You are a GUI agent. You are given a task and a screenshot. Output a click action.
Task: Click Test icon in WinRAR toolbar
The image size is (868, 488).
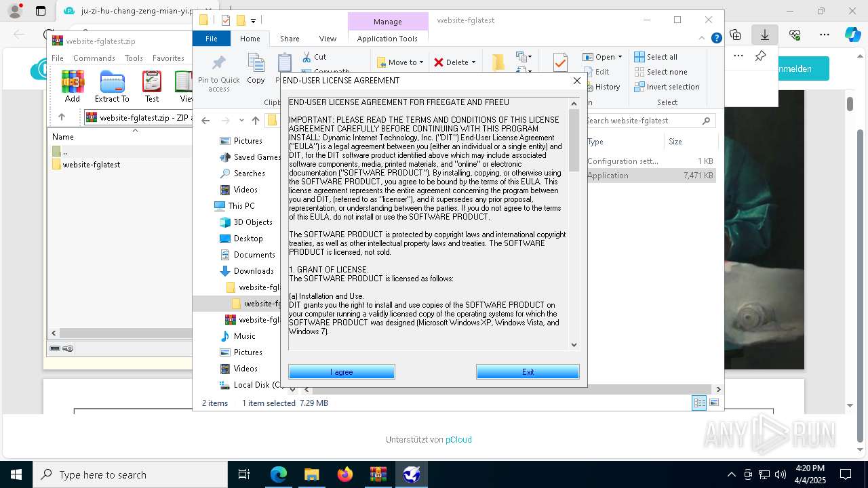tap(152, 86)
